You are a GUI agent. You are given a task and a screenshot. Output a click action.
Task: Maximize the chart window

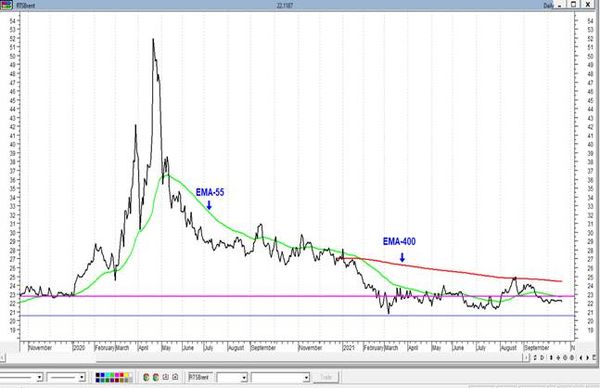(x=574, y=5)
